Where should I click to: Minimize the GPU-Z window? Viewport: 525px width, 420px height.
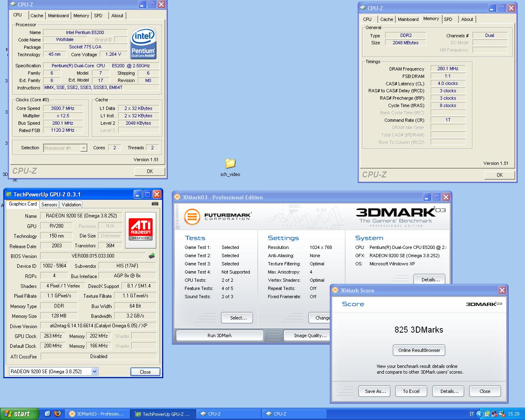point(138,194)
